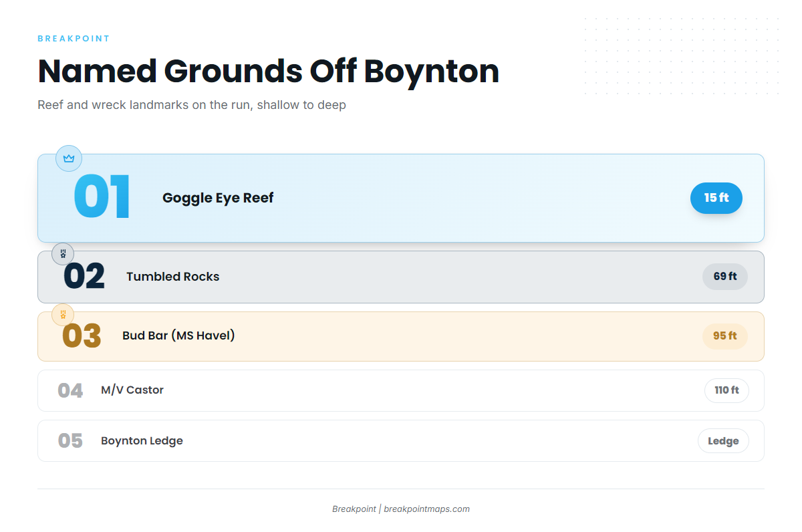This screenshot has height=532, width=802.
Task: Click the "Bud Bar (MS Havel)" name
Action: 178,336
